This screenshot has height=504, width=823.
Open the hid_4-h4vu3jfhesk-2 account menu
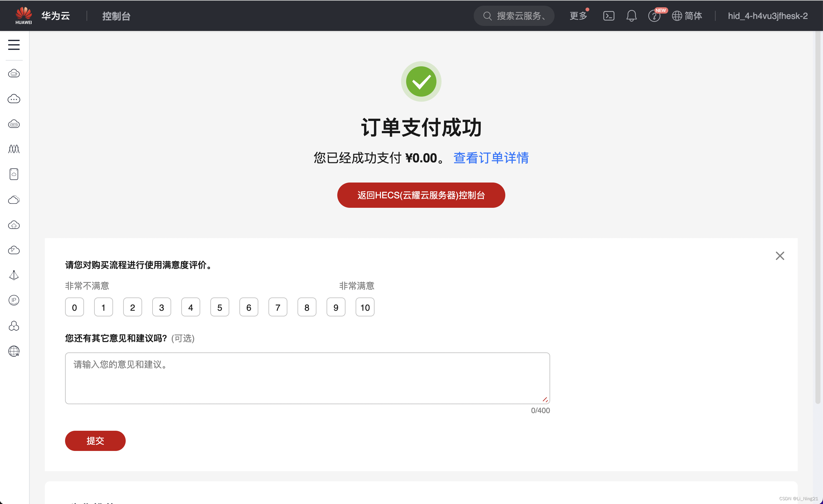[767, 16]
